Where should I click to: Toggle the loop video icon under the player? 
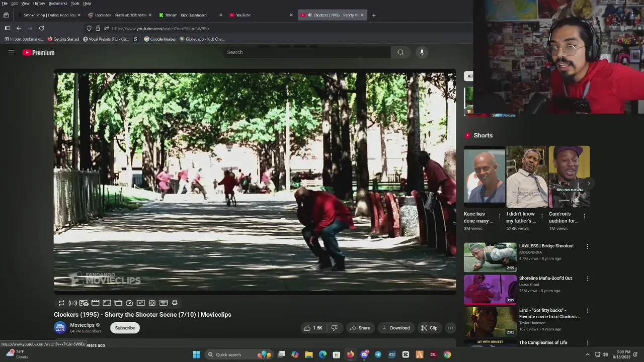(x=61, y=303)
